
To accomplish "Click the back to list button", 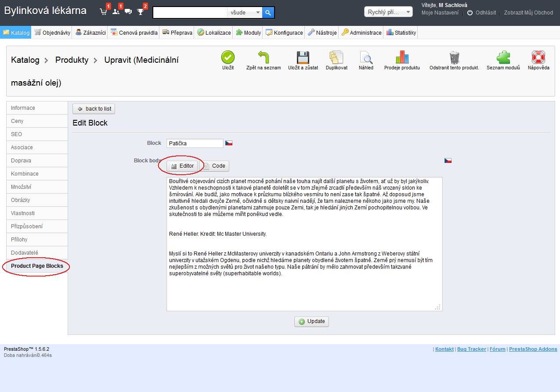I will click(x=94, y=109).
